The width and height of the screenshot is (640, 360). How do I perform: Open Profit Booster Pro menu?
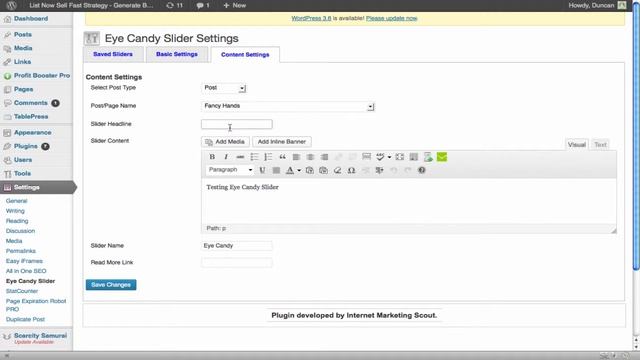coord(42,76)
